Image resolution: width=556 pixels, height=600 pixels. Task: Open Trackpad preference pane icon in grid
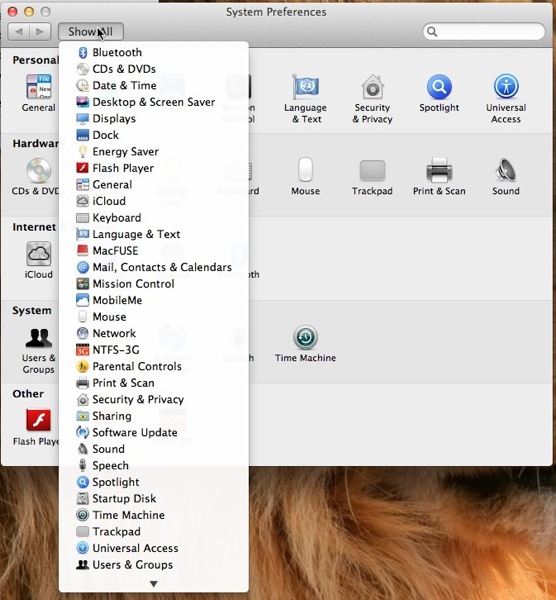tap(372, 171)
